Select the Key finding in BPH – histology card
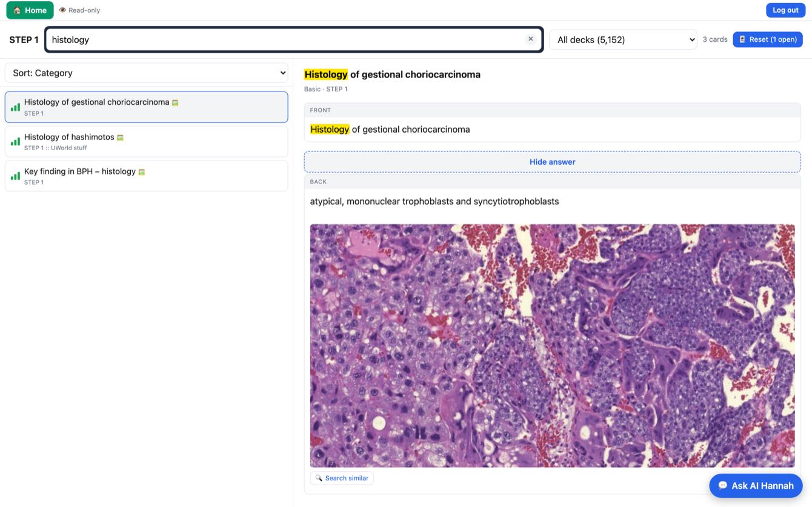The height and width of the screenshot is (507, 812). 147,176
